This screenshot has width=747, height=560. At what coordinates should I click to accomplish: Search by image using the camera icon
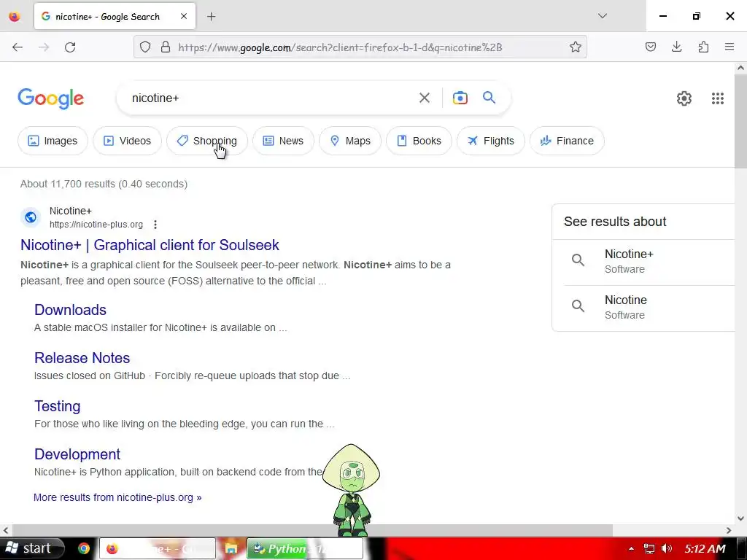click(x=460, y=98)
